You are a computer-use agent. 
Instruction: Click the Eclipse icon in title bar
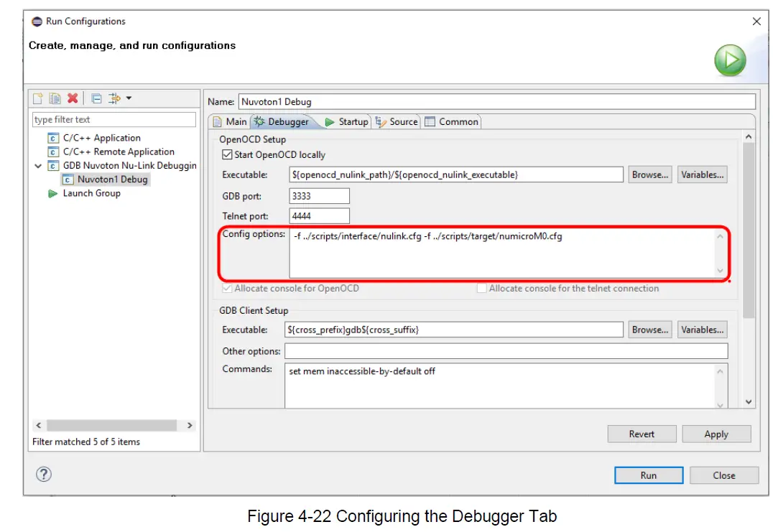(x=37, y=22)
